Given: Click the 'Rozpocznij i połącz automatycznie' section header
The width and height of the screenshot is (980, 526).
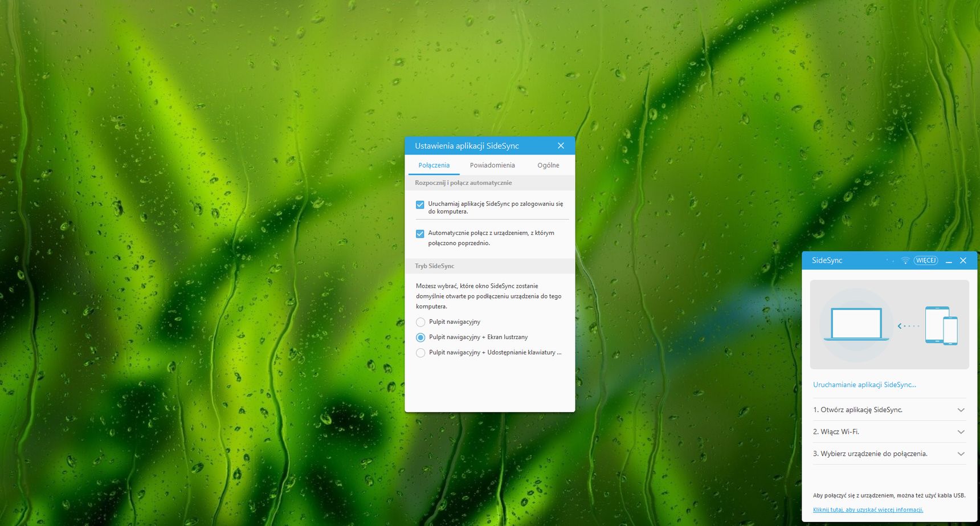Looking at the screenshot, I should click(x=490, y=183).
